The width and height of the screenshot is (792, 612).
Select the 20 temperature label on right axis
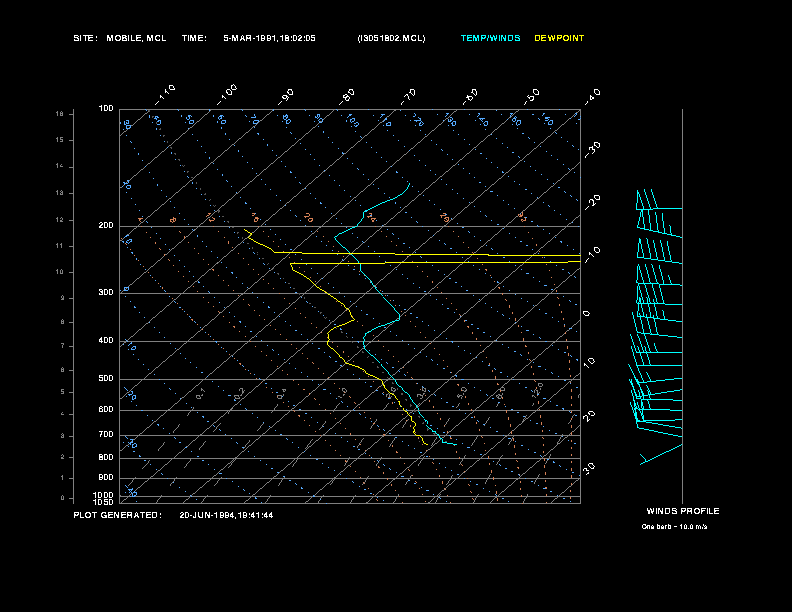(589, 416)
